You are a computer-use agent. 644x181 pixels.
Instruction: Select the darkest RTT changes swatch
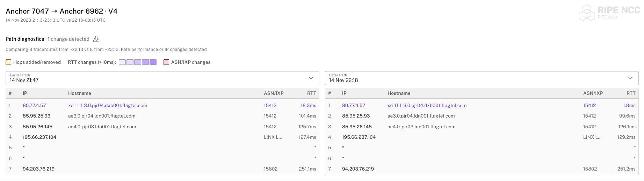click(153, 62)
